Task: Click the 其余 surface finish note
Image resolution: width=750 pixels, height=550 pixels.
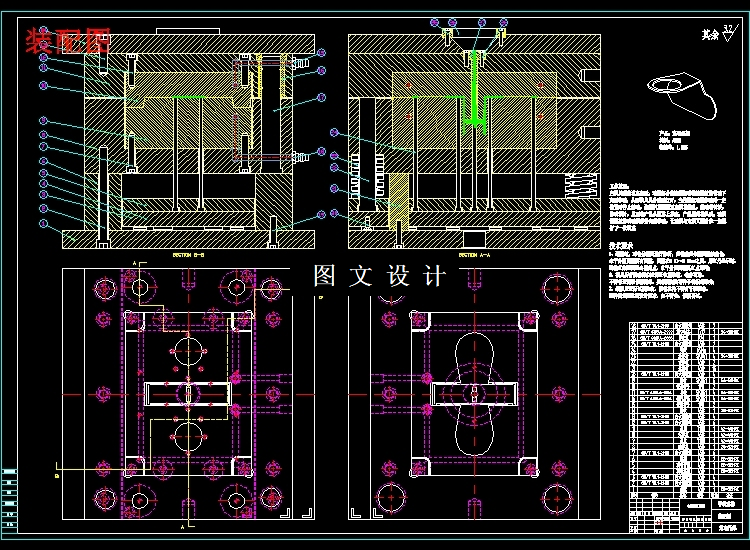Action: (x=710, y=34)
